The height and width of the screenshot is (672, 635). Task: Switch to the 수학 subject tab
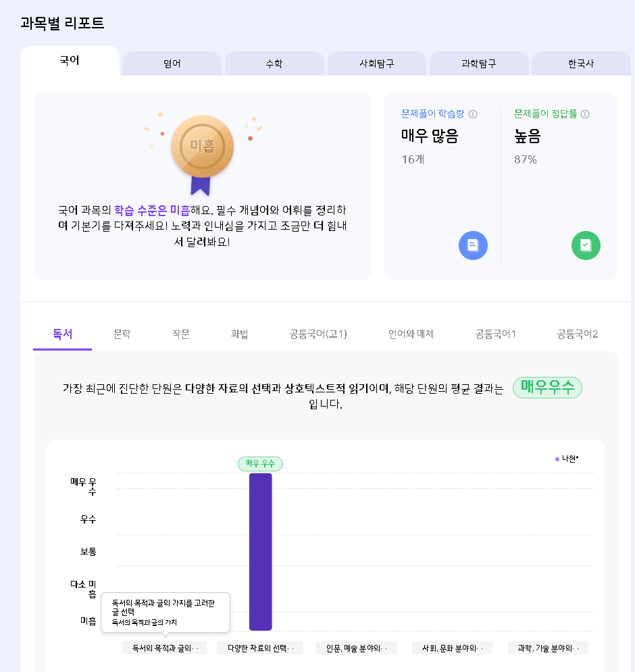click(274, 64)
